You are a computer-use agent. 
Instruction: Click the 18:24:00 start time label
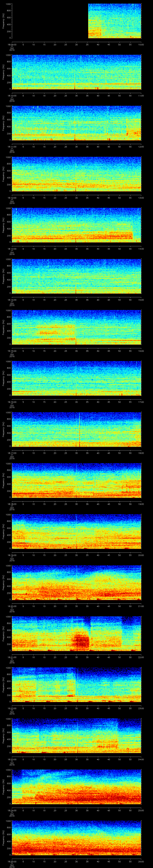(x=12, y=810)
